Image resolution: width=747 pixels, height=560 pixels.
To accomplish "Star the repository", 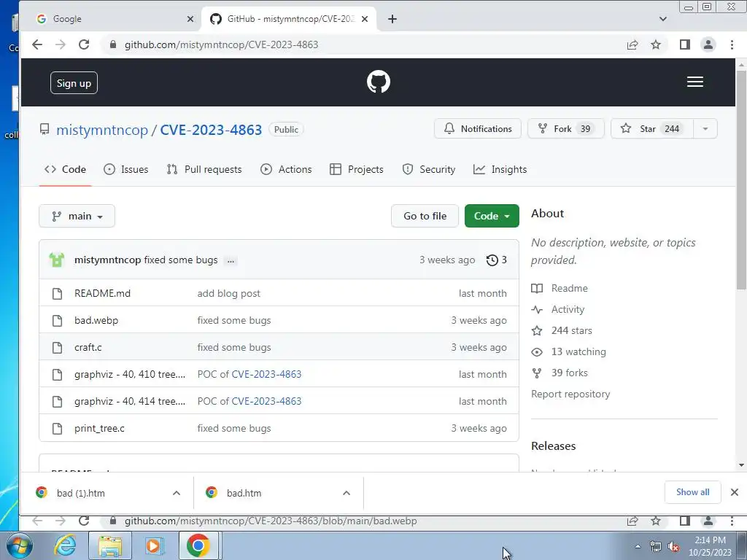I will coord(651,128).
